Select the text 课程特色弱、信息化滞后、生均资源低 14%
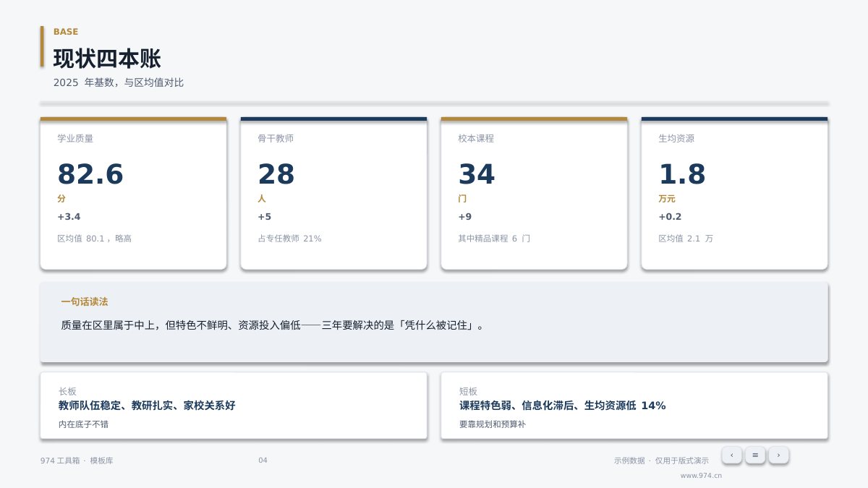This screenshot has width=868, height=488. [x=563, y=406]
